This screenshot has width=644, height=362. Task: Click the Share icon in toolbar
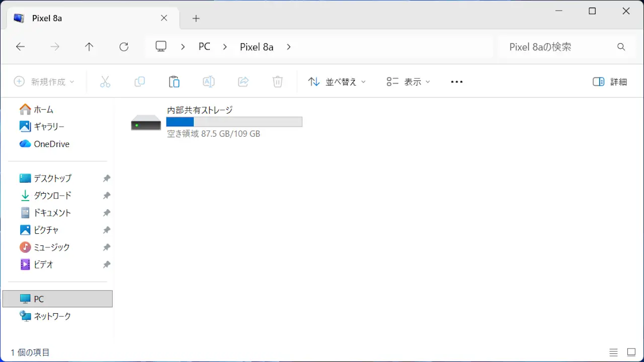(243, 82)
